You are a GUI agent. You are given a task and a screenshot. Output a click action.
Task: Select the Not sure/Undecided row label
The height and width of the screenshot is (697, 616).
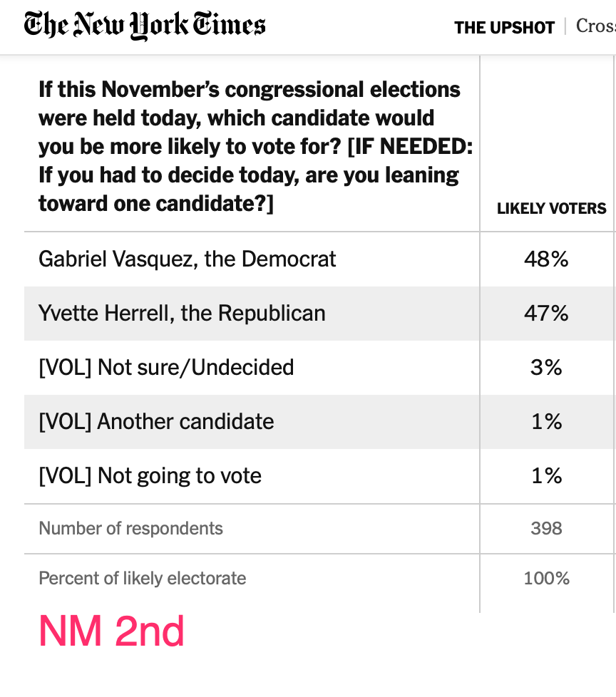point(166,367)
